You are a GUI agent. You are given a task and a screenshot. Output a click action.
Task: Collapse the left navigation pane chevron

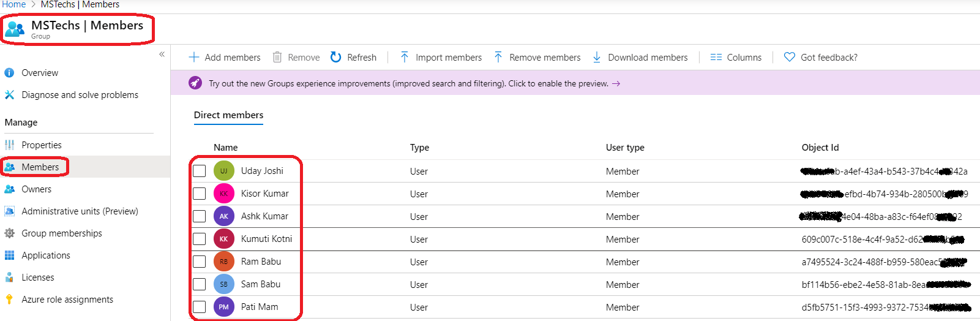coord(162,54)
